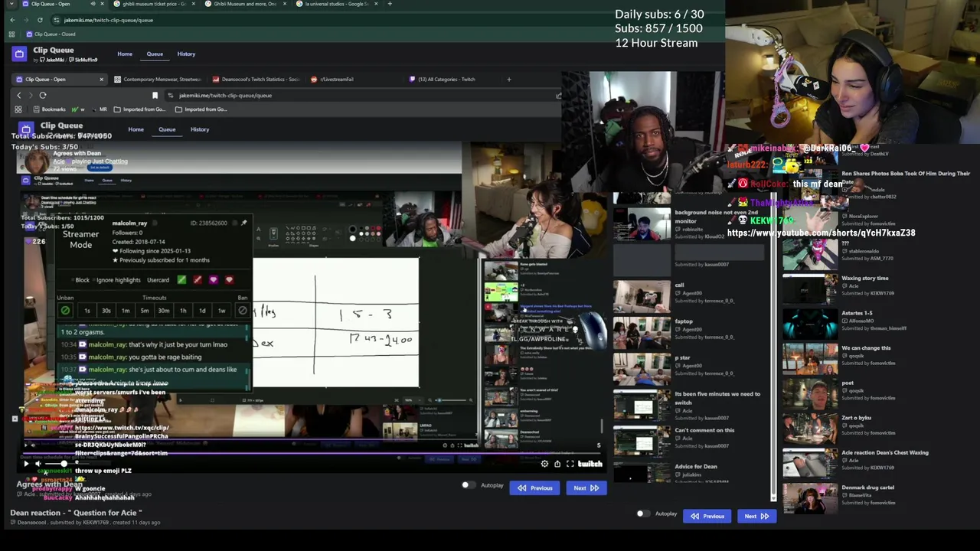Click pink heart Usercard icon

[229, 280]
